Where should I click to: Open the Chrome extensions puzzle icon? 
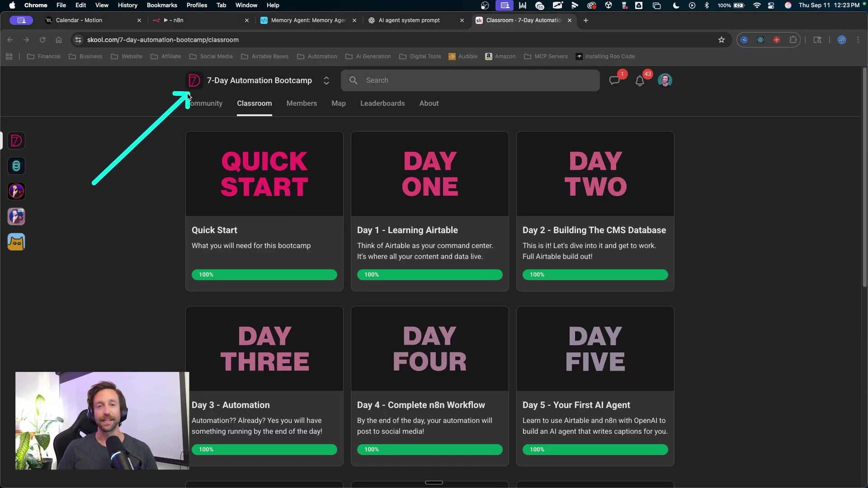[x=793, y=40]
